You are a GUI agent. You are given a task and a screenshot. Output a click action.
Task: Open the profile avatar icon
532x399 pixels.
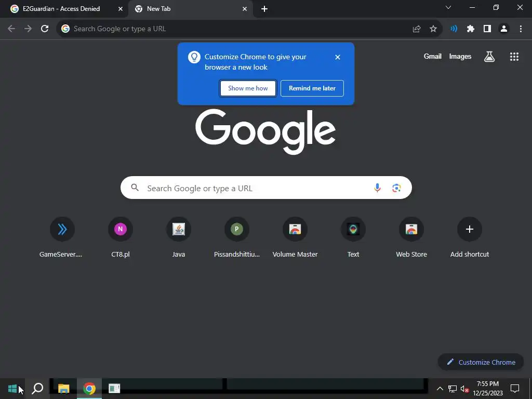pos(504,29)
